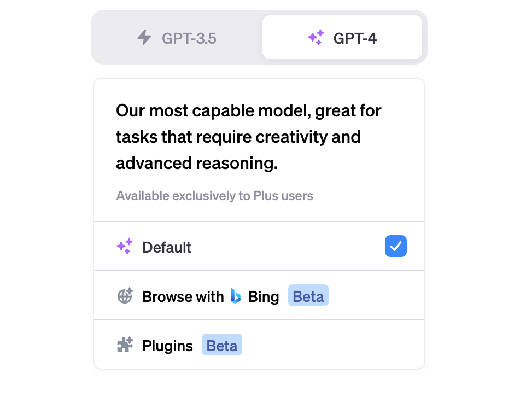
Task: Click the Beta badge next to Bing
Action: [x=308, y=296]
